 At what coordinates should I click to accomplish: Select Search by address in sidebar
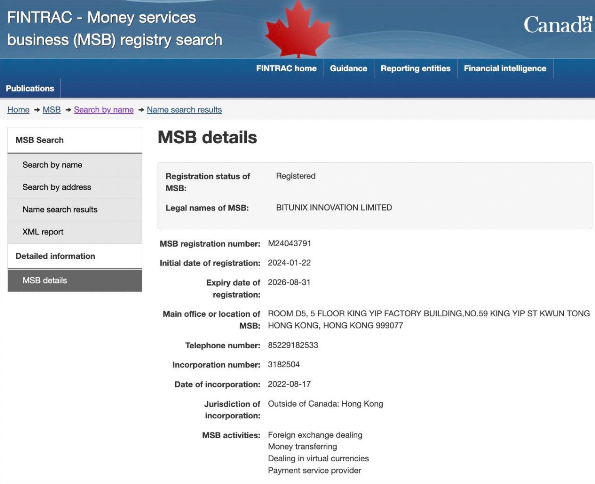pos(75,187)
